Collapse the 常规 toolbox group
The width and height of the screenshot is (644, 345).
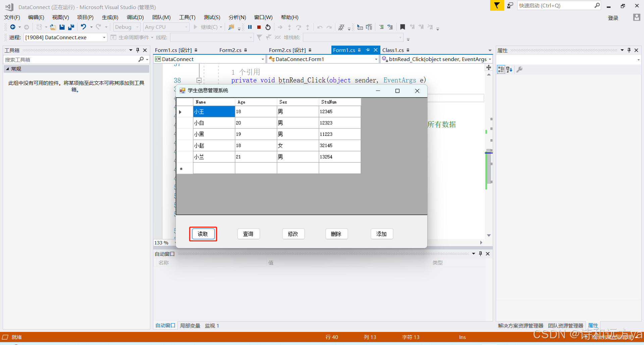coord(7,69)
